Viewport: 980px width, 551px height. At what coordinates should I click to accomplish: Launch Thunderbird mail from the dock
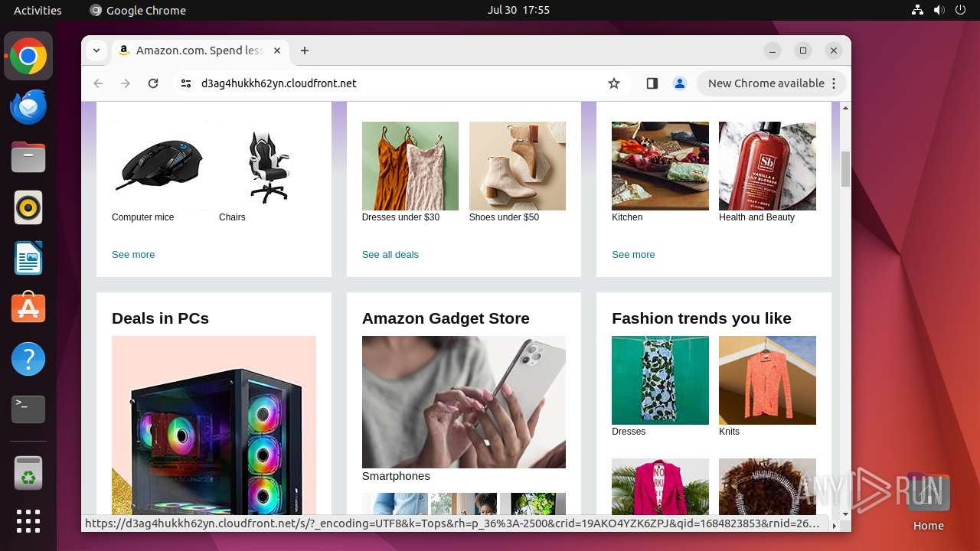click(28, 107)
